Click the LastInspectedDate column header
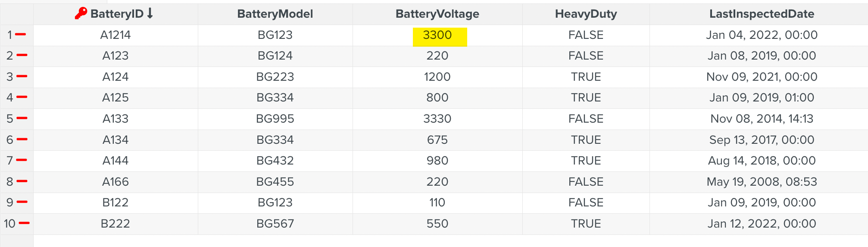Image resolution: width=868 pixels, height=247 pixels. 762,14
